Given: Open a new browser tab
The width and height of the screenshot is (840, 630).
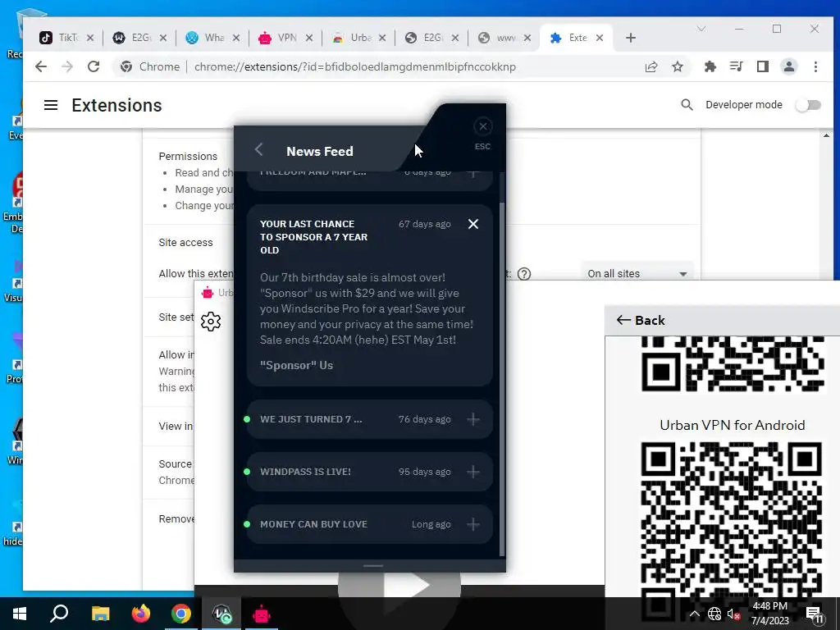Looking at the screenshot, I should tap(631, 38).
